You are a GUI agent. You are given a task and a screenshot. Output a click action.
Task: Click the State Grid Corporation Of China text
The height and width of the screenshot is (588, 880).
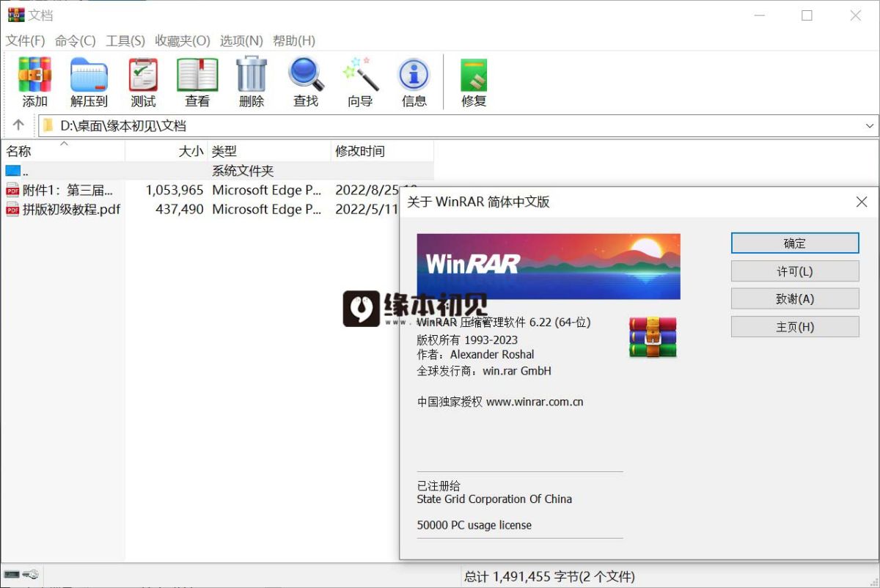tap(494, 499)
